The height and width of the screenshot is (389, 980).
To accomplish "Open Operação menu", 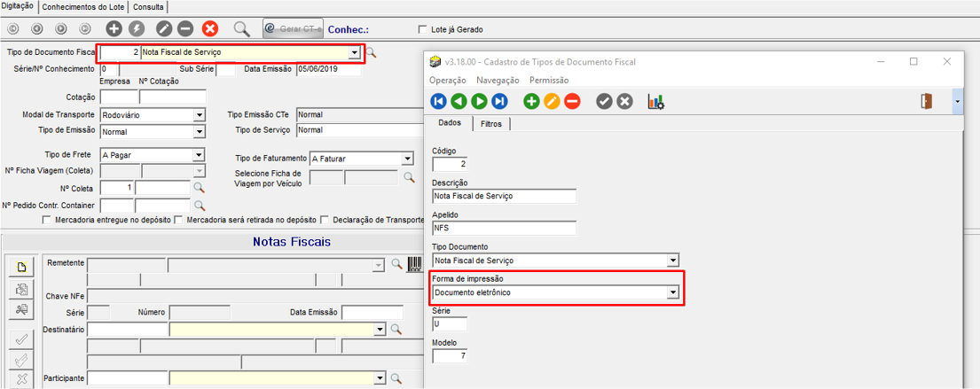I will tap(448, 80).
